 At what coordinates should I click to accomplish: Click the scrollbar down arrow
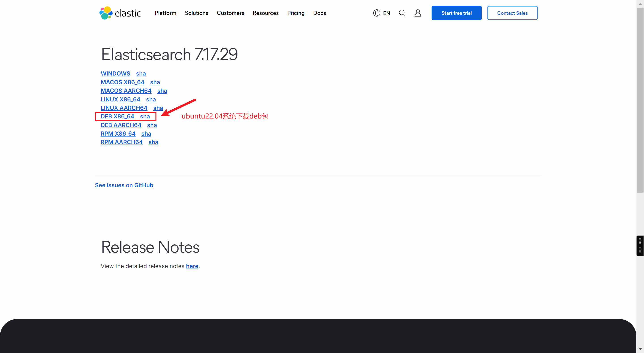640,349
